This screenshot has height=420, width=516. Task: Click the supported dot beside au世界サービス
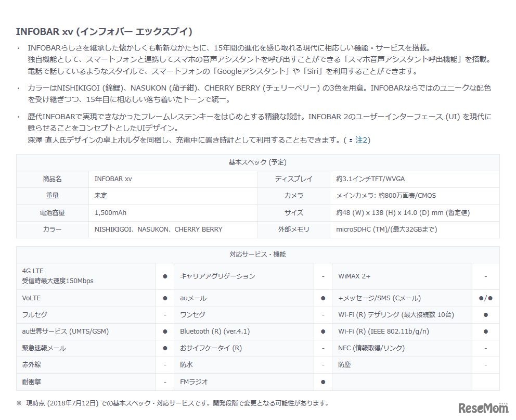[x=165, y=332]
